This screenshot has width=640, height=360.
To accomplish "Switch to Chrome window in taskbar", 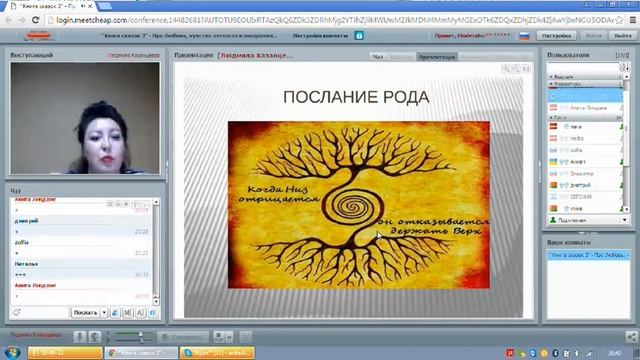I will [141, 353].
